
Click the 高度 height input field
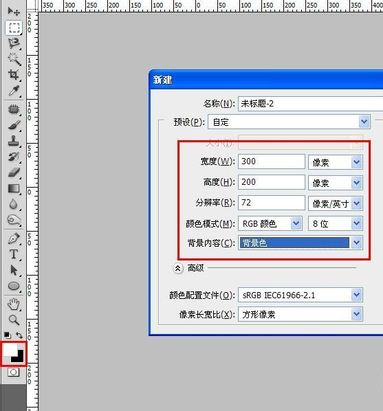271,182
